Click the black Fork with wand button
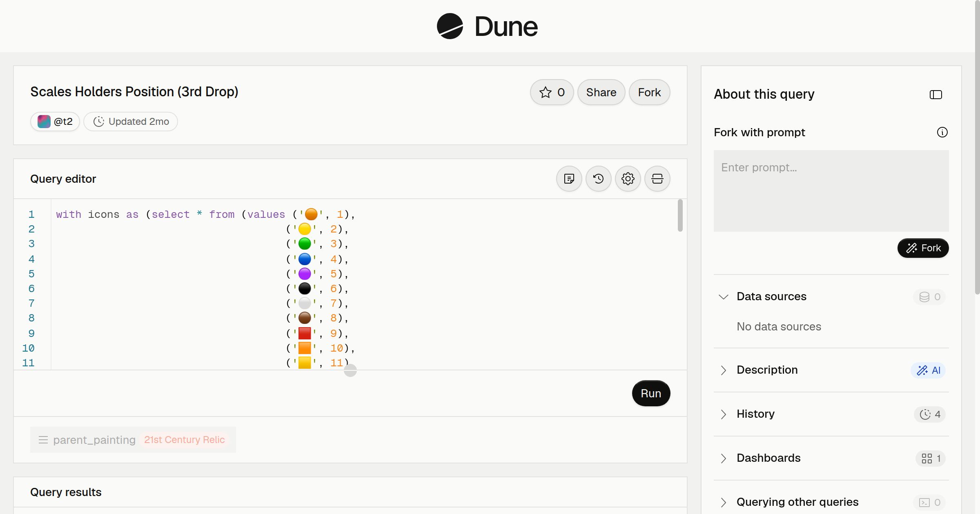 pyautogui.click(x=923, y=248)
